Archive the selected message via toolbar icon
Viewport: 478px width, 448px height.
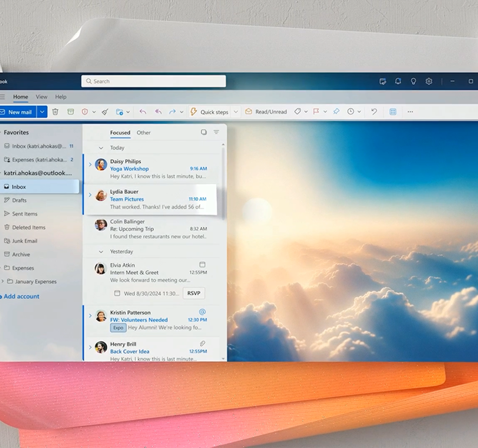[x=70, y=112]
